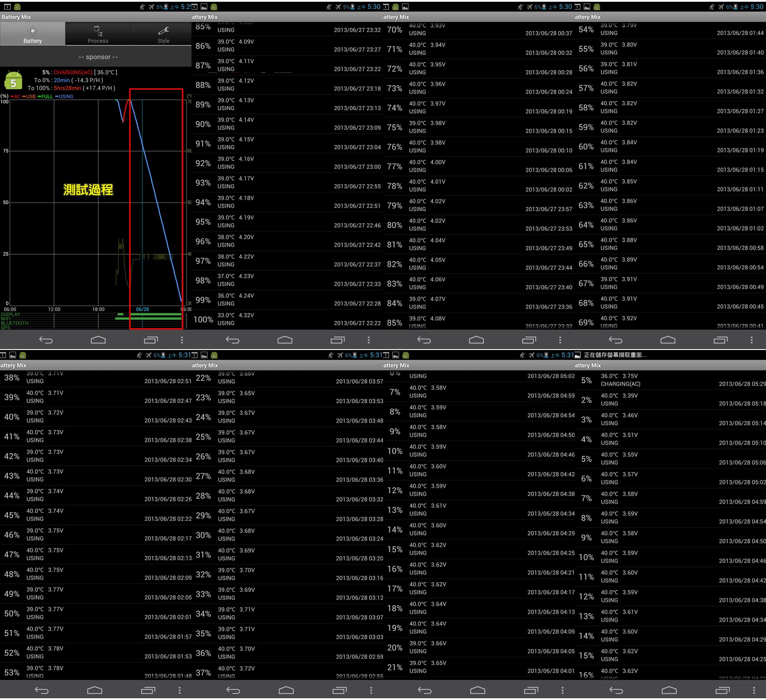Image resolution: width=766 pixels, height=700 pixels.
Task: Click the 18:00 label on graph time axis
Action: tap(98, 309)
